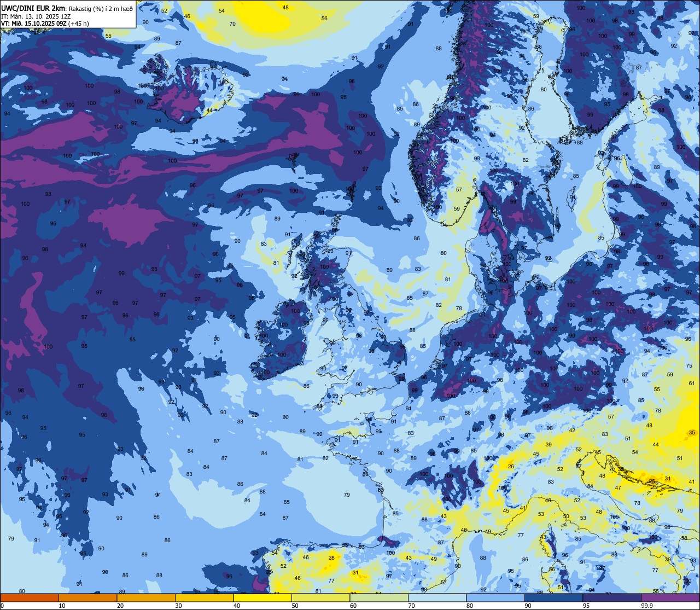Screen dimensions: 700x610
Task: Click the 95–99.9 dark navy legend swatch
Action: tap(612, 597)
